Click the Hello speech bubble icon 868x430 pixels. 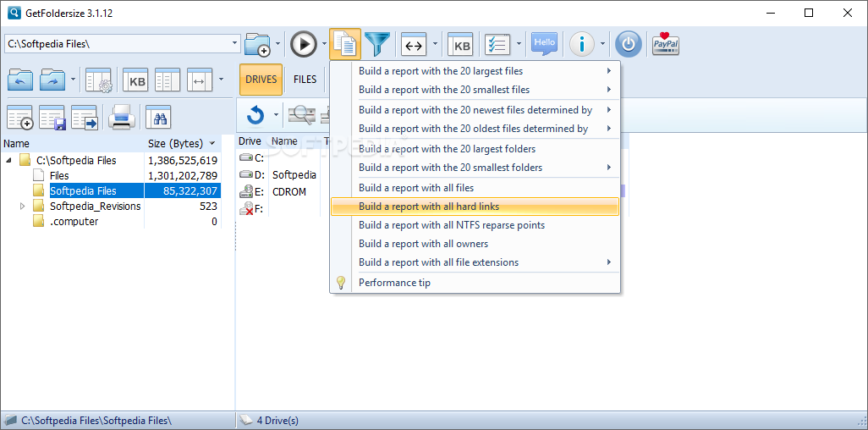pos(544,44)
